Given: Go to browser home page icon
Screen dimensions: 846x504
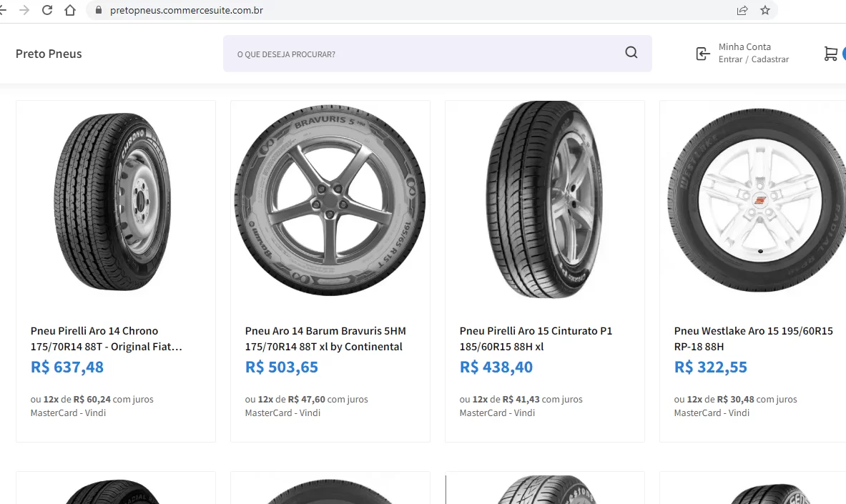Looking at the screenshot, I should pos(69,10).
